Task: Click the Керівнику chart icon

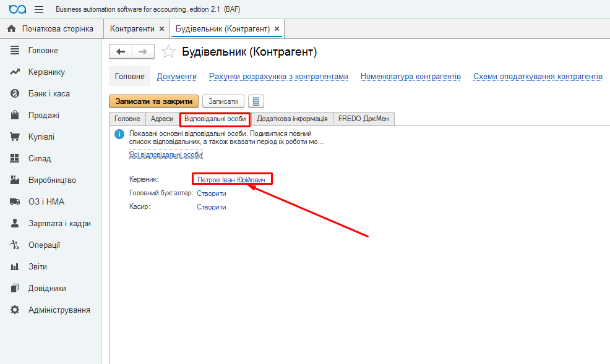Action: pos(15,72)
